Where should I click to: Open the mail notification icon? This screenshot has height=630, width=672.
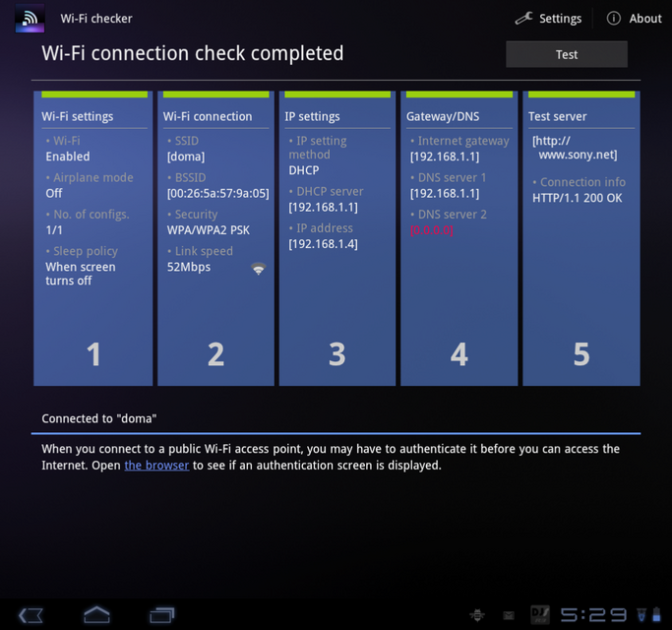tap(509, 616)
